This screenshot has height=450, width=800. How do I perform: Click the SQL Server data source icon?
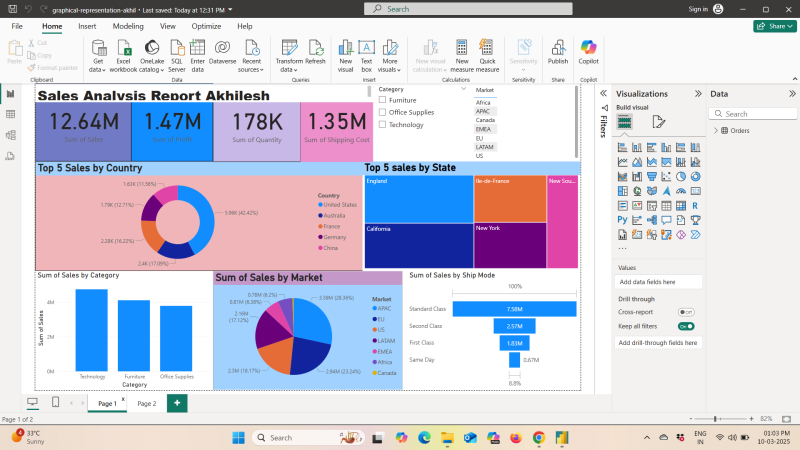click(177, 48)
